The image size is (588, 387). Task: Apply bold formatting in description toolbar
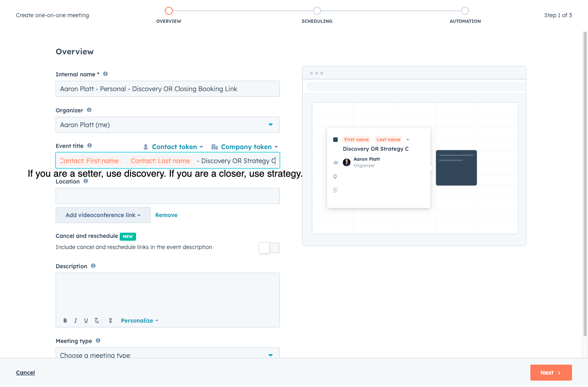65,321
